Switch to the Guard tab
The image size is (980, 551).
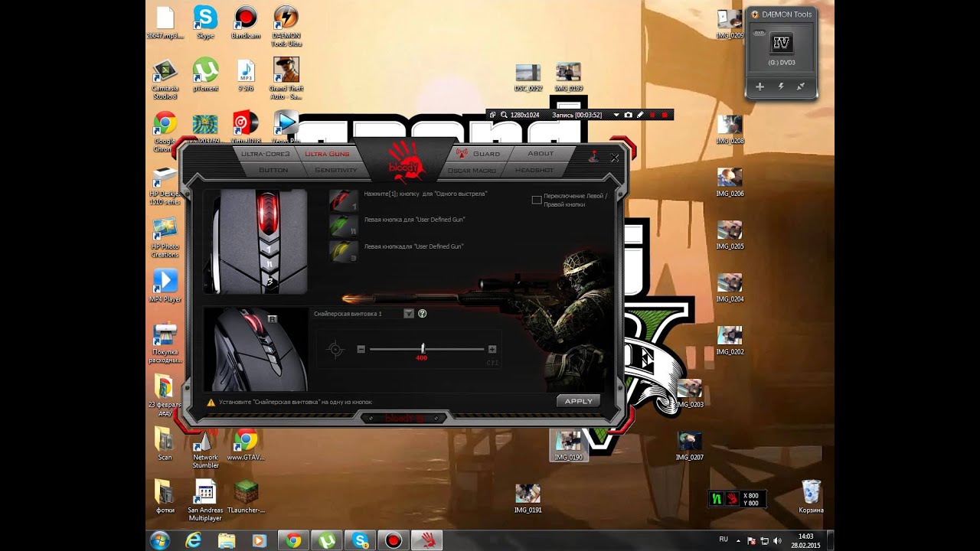pyautogui.click(x=479, y=154)
